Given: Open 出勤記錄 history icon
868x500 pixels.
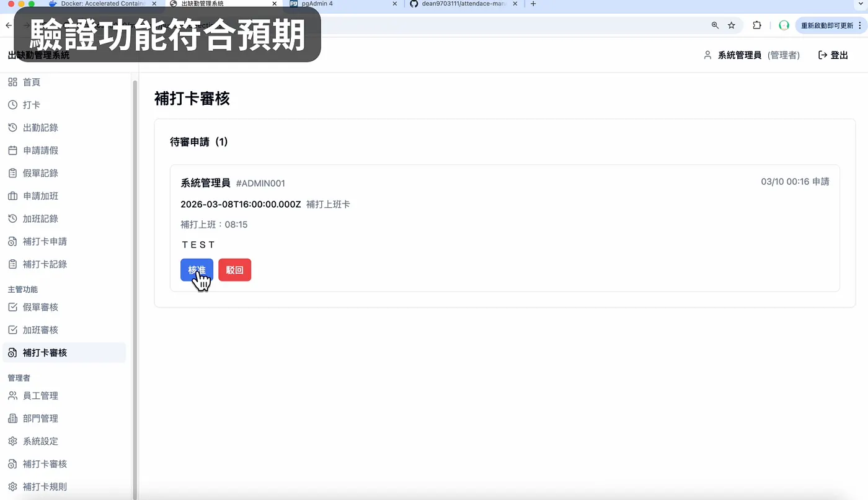Looking at the screenshot, I should point(12,128).
